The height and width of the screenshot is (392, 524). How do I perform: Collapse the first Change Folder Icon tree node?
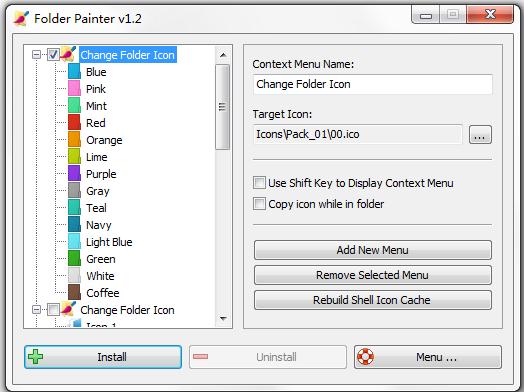36,54
